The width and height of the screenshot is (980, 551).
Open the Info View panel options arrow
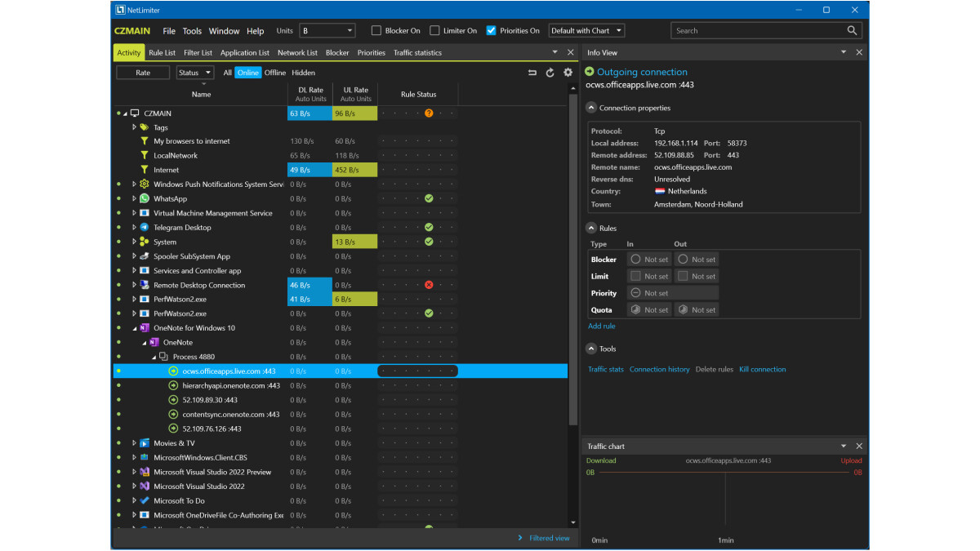coord(844,52)
